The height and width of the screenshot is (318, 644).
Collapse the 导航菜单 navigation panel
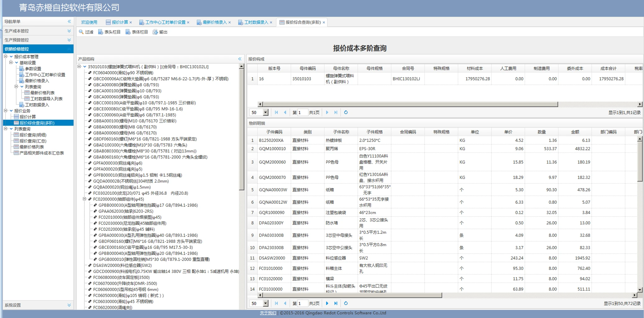(x=69, y=21)
